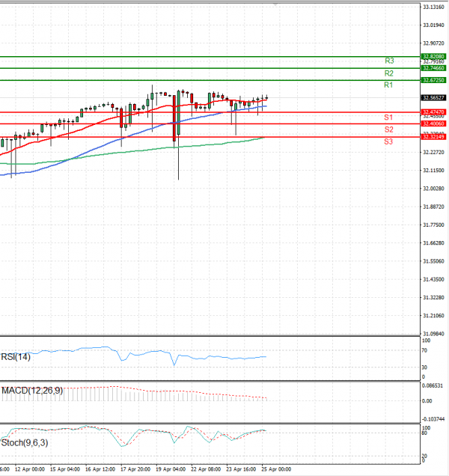Click the 17 Apr 20:00 time label
Screen dimensions: 449x476
[135, 469]
